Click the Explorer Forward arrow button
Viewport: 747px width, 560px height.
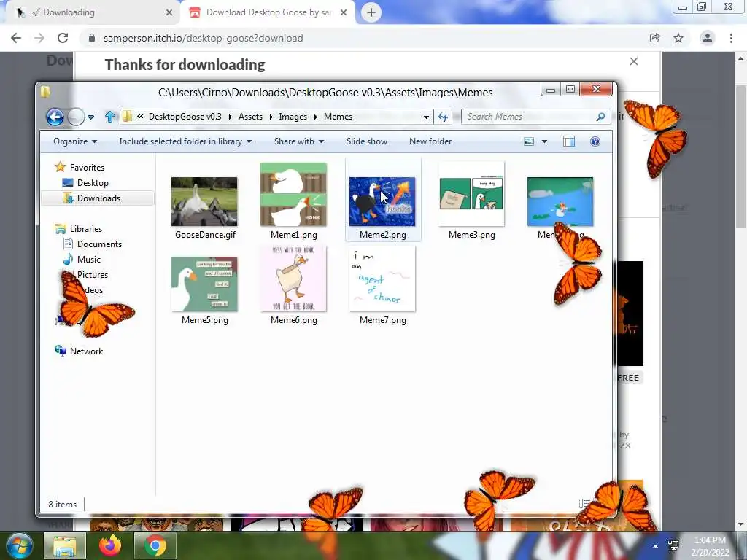click(x=76, y=117)
